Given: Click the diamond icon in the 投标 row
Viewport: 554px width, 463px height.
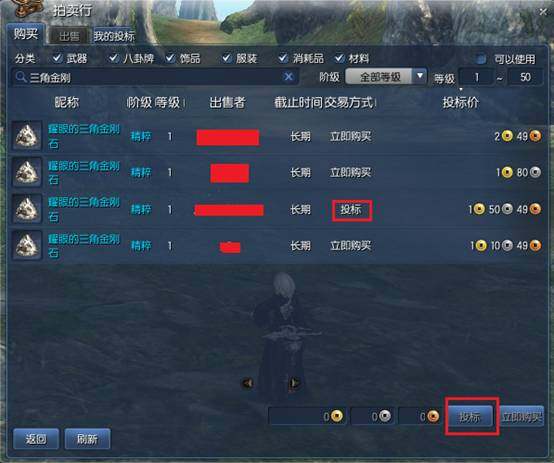Looking at the screenshot, I should (27, 209).
